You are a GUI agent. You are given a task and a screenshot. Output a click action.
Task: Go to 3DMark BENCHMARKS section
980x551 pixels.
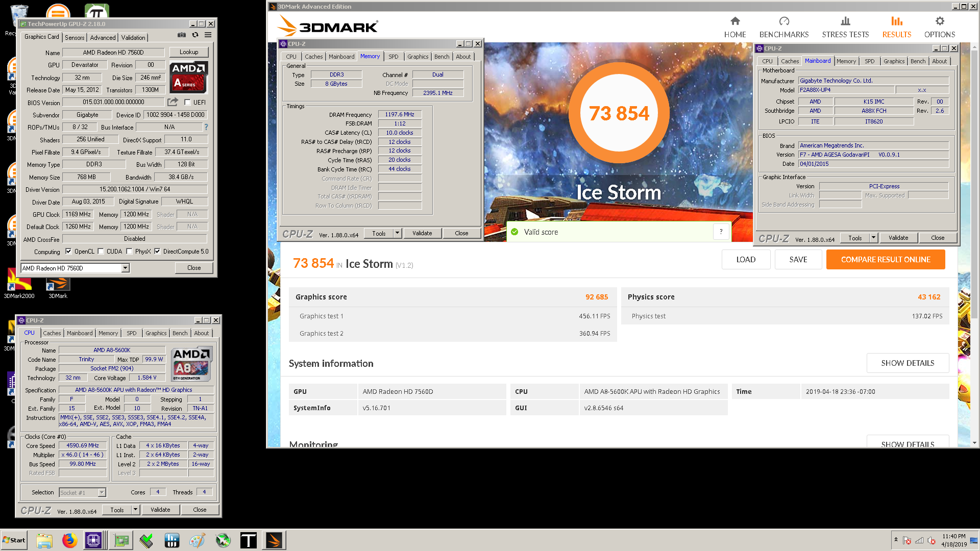(x=784, y=28)
